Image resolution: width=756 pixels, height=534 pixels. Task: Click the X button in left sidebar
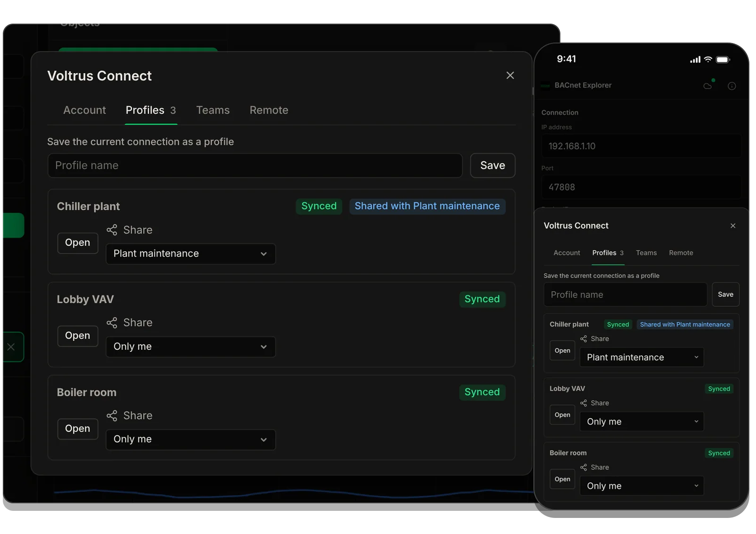click(x=11, y=347)
